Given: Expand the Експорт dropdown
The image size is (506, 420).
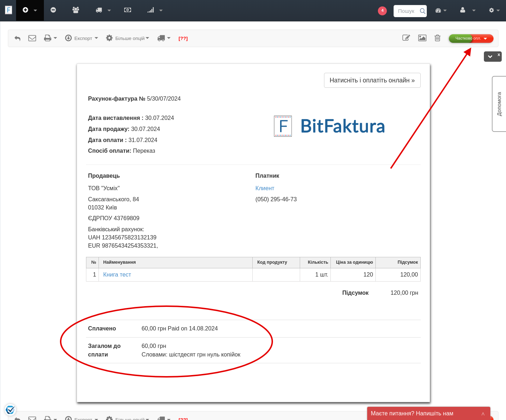Looking at the screenshot, I should tap(82, 38).
